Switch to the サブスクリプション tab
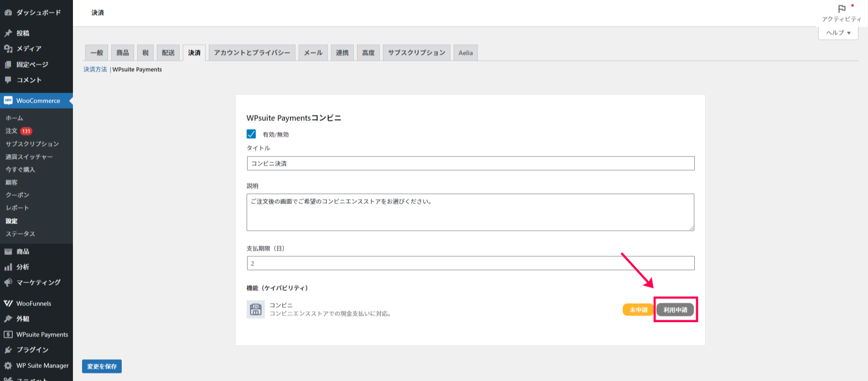 click(417, 53)
